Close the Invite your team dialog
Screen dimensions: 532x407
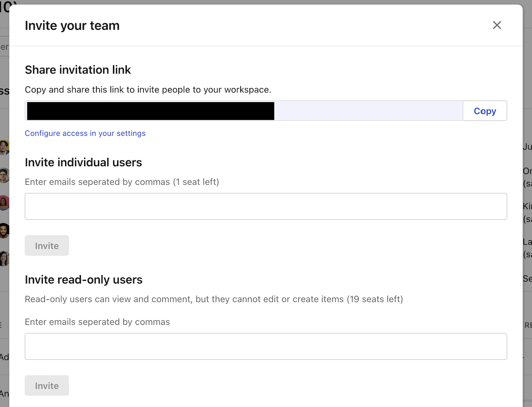coord(497,25)
